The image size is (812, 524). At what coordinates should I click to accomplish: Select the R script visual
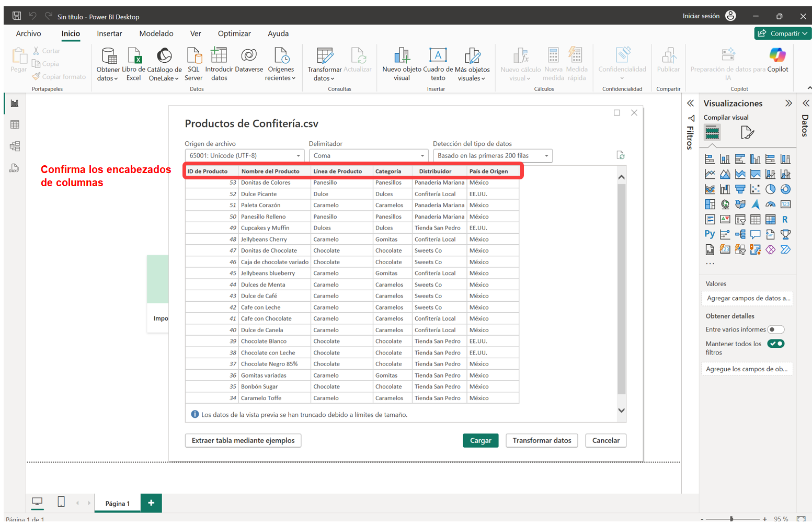click(x=785, y=220)
